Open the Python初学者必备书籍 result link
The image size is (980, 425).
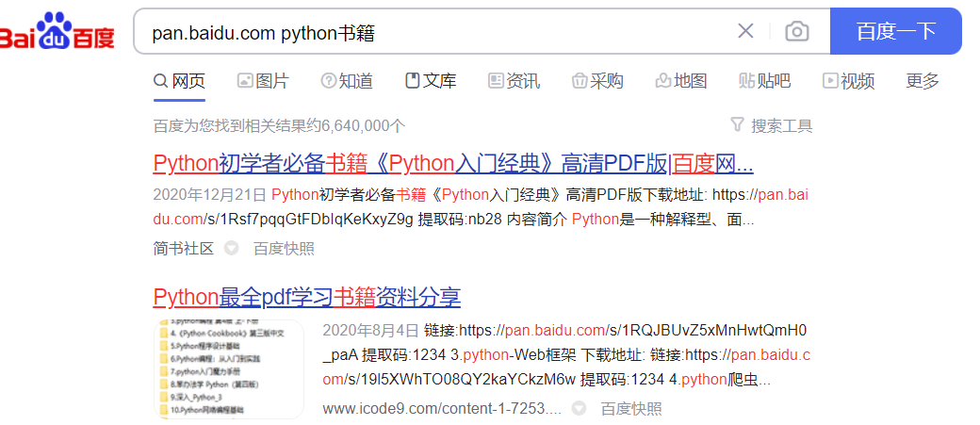453,164
